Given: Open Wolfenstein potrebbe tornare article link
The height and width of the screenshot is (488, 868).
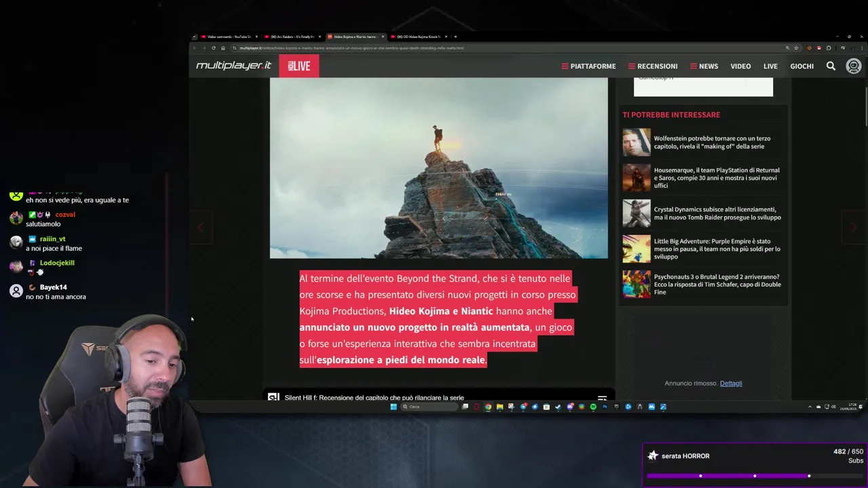Looking at the screenshot, I should coord(712,142).
